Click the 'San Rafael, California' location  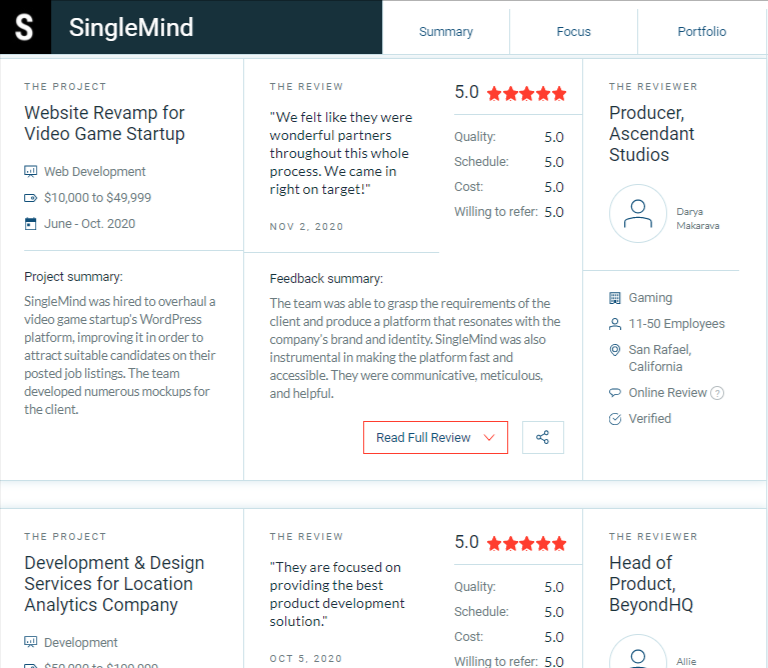(x=660, y=358)
